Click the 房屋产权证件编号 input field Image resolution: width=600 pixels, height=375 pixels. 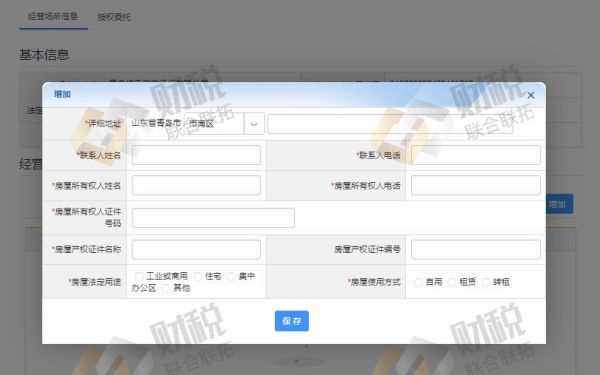pyautogui.click(x=476, y=249)
